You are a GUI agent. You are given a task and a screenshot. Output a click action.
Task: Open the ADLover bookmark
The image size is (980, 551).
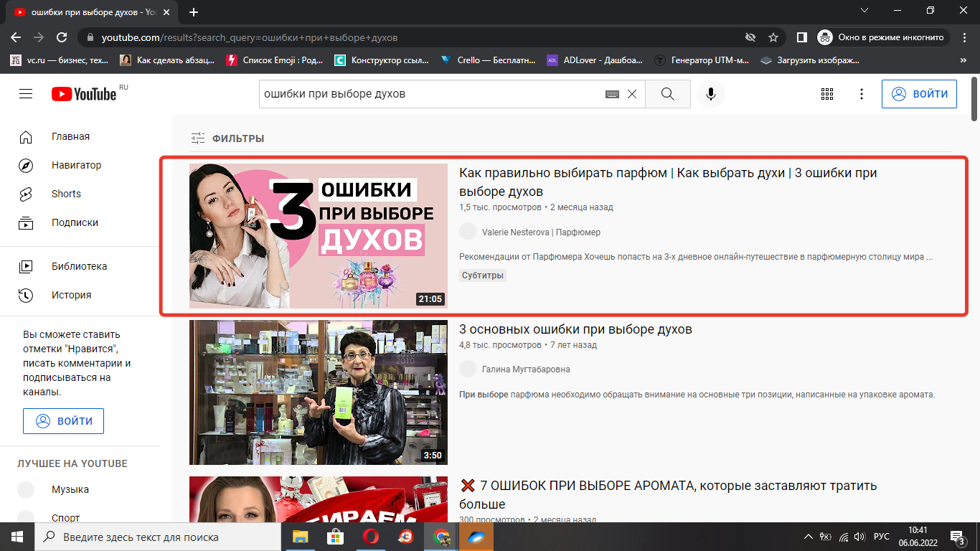(x=595, y=60)
